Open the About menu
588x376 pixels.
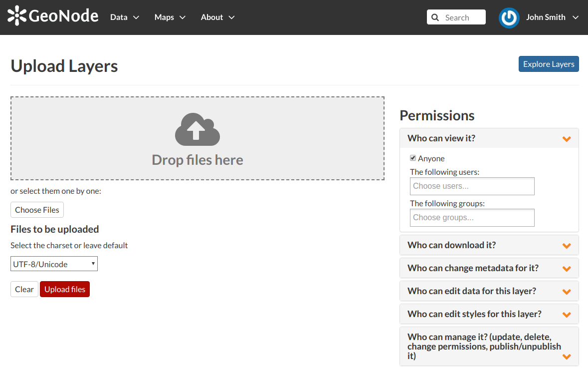point(217,17)
